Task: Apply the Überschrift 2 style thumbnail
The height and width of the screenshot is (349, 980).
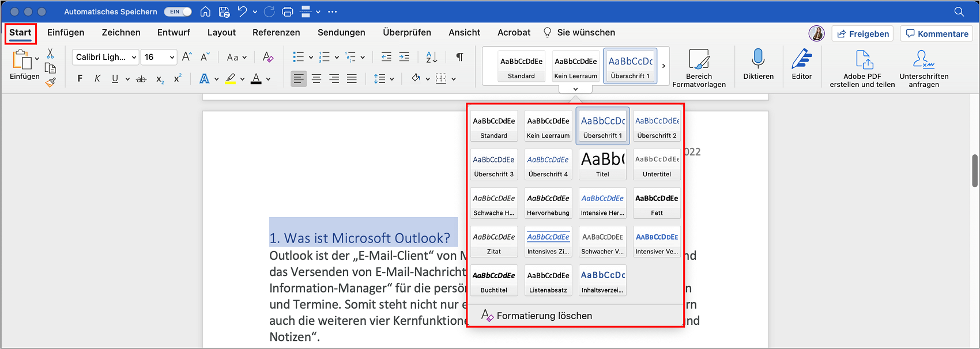Action: (x=657, y=126)
